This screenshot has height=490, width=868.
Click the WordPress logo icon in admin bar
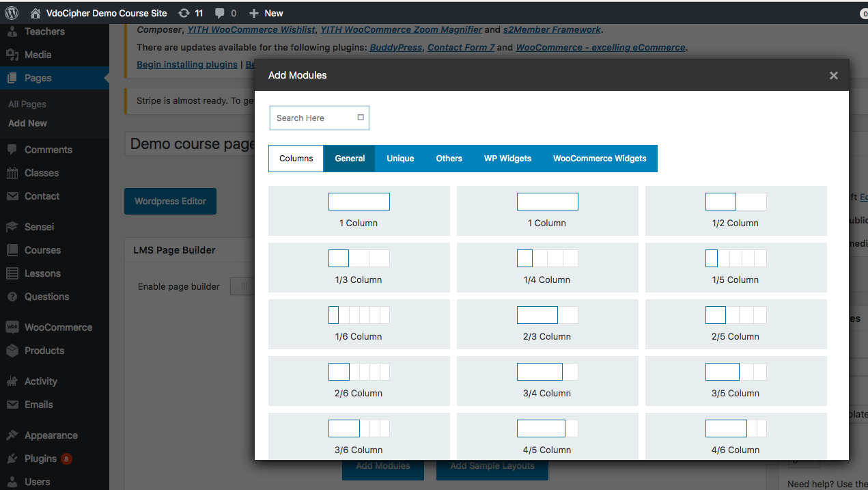point(12,13)
